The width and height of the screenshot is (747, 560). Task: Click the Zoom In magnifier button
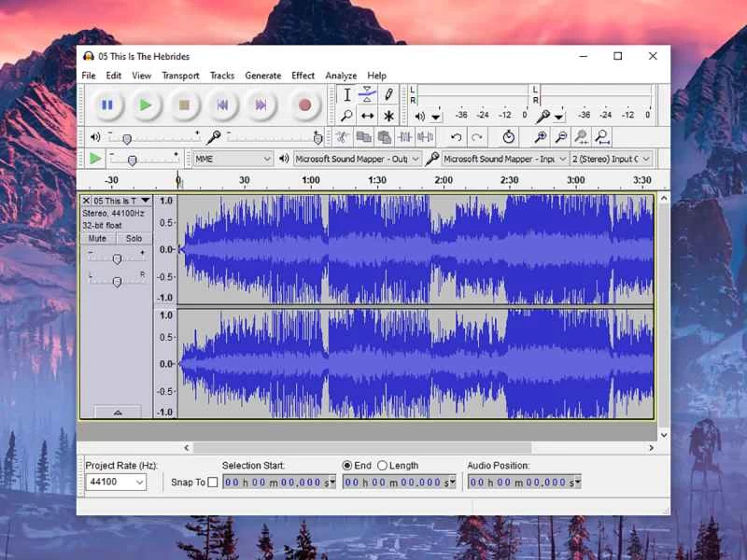point(540,137)
